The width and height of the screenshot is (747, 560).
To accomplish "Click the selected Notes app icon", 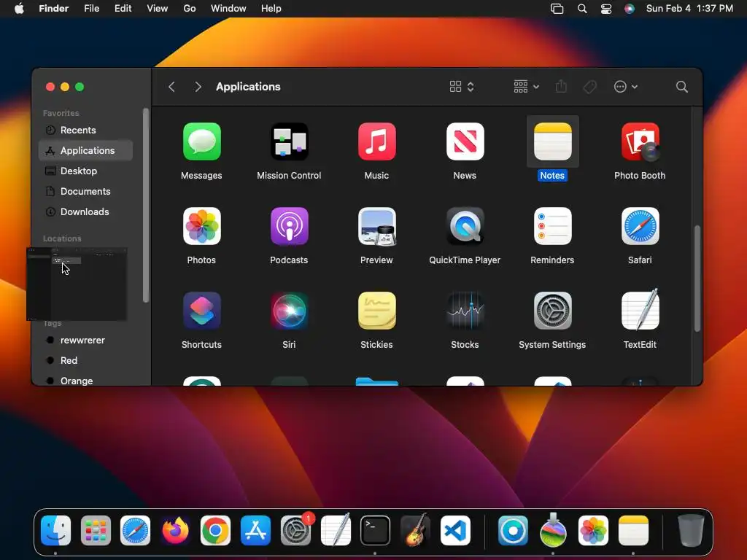I will pyautogui.click(x=553, y=141).
